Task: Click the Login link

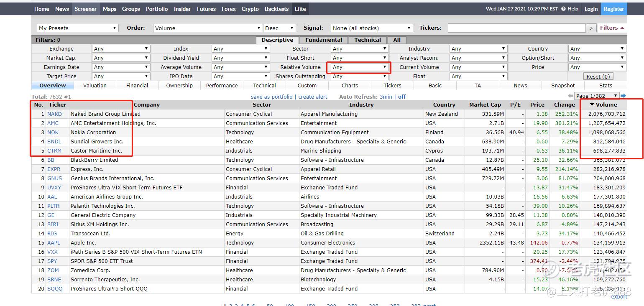Action: click(591, 9)
